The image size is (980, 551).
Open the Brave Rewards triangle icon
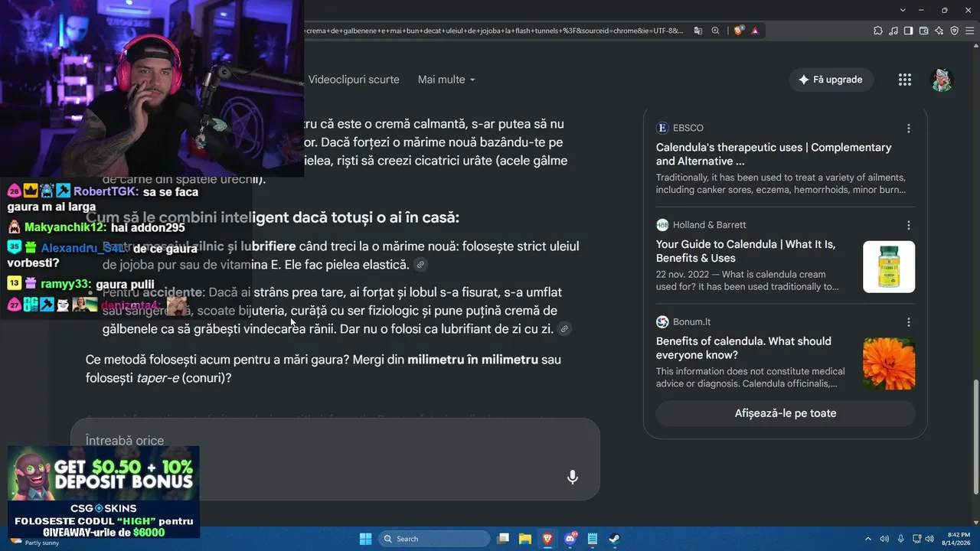tap(755, 31)
